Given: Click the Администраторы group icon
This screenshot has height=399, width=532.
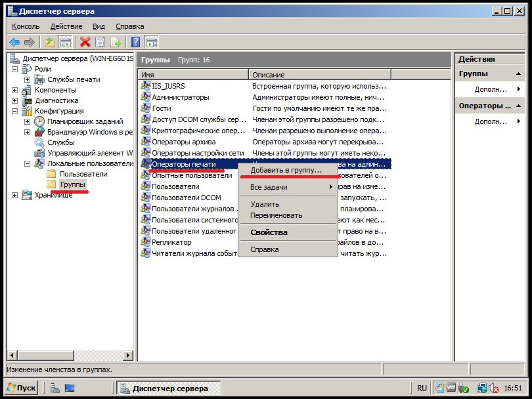Looking at the screenshot, I should pyautogui.click(x=146, y=97).
